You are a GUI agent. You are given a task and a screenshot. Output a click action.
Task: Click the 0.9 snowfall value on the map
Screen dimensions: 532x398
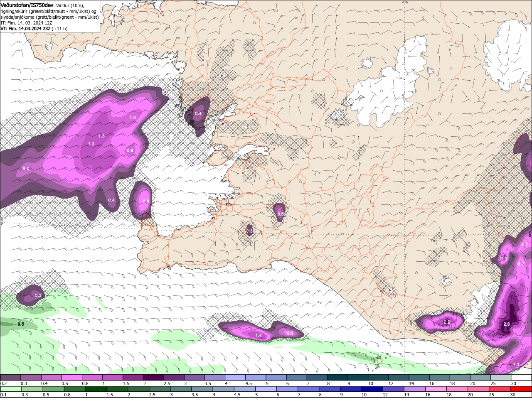click(130, 150)
